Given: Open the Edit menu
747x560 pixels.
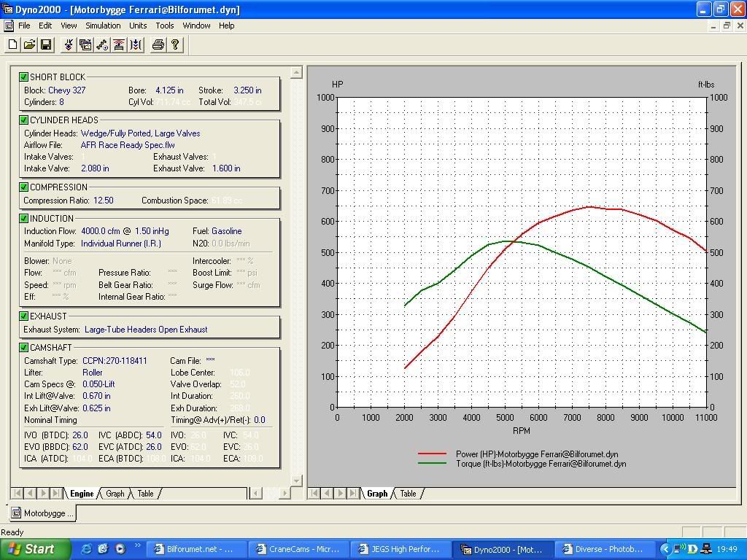Looking at the screenshot, I should tap(45, 26).
